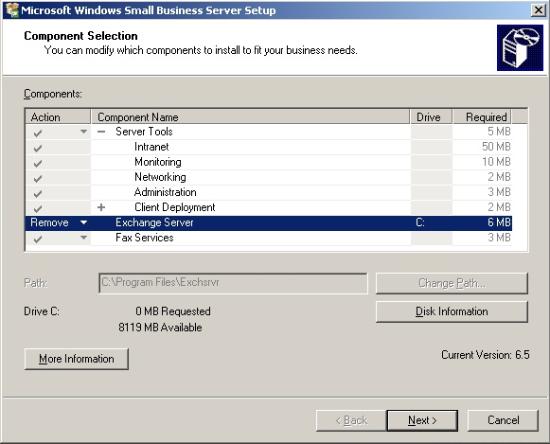This screenshot has height=444, width=550.
Task: Click the 10 MB required value for Monitoring
Action: click(x=496, y=162)
